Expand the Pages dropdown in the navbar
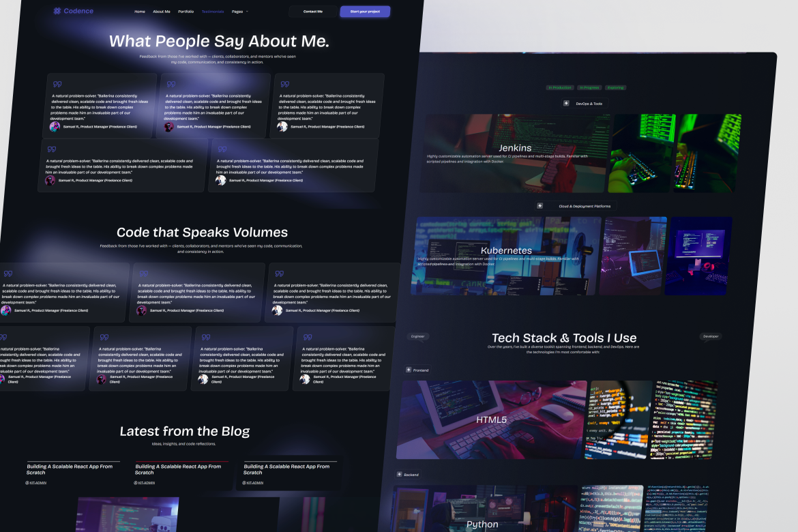This screenshot has width=798, height=532. [x=239, y=12]
